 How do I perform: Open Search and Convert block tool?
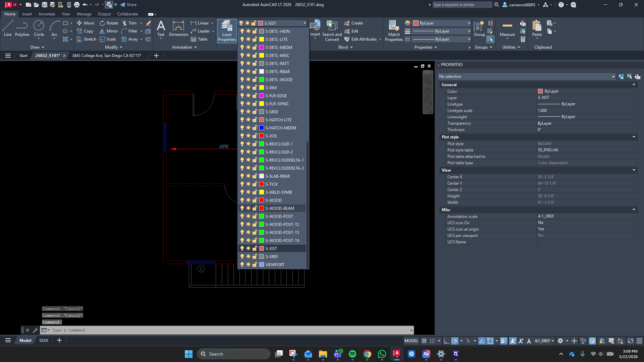pos(332,31)
